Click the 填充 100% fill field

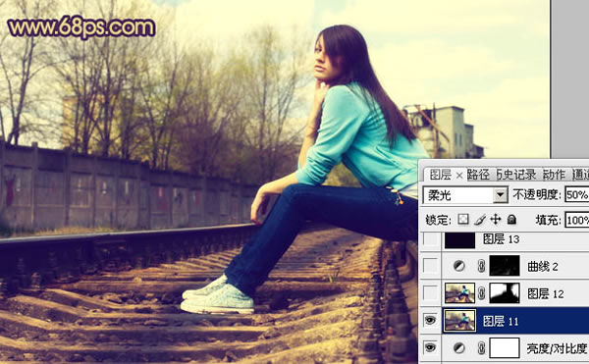[x=577, y=220]
